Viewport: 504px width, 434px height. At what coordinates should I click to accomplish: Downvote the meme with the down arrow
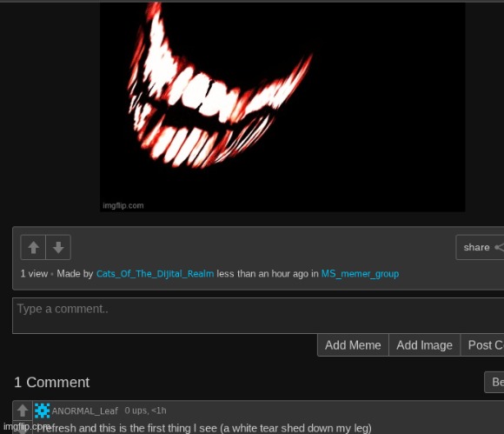click(x=58, y=247)
